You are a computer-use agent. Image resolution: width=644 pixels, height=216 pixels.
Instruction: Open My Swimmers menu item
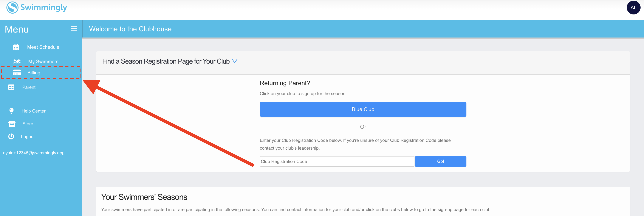pos(43,62)
